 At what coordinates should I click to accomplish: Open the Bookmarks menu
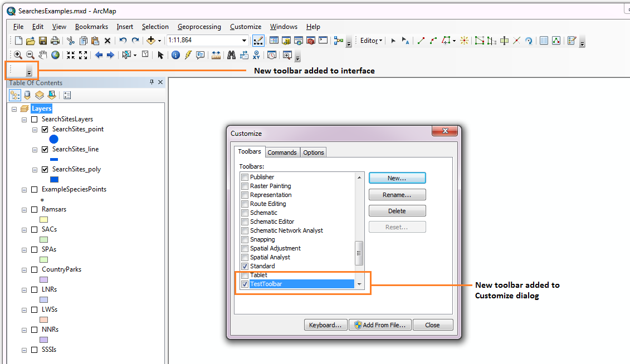click(91, 27)
